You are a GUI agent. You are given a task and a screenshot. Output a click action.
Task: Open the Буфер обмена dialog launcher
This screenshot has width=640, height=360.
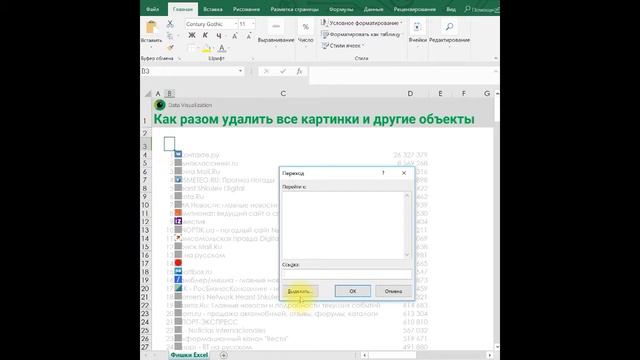[179, 58]
